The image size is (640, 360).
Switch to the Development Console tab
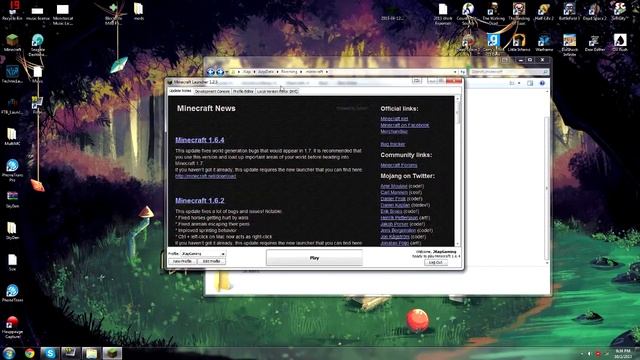(212, 91)
